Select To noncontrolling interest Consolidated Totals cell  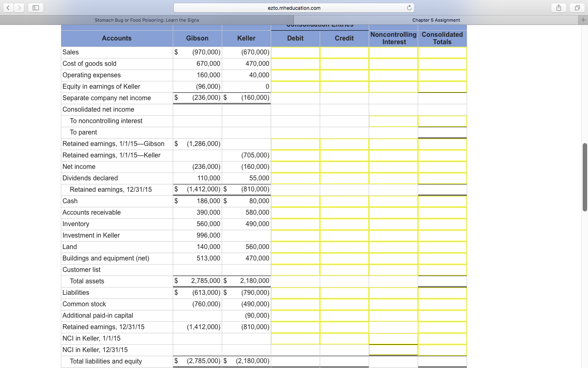(x=442, y=121)
